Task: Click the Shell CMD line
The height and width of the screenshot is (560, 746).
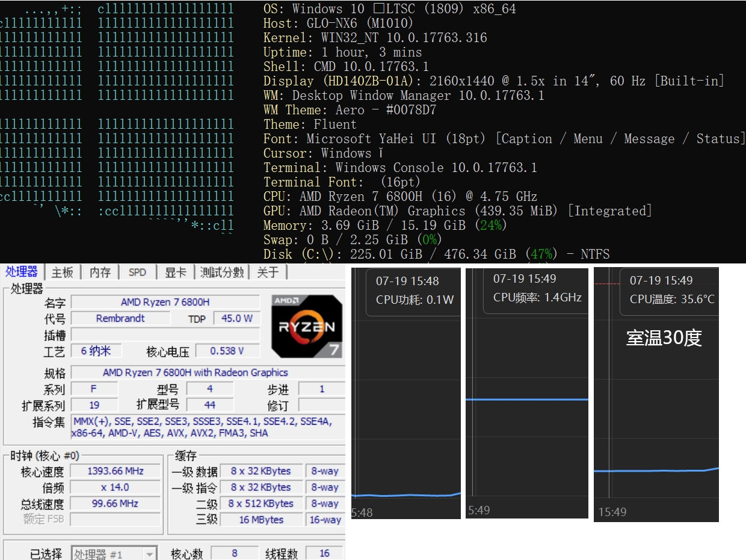Action: [346, 67]
